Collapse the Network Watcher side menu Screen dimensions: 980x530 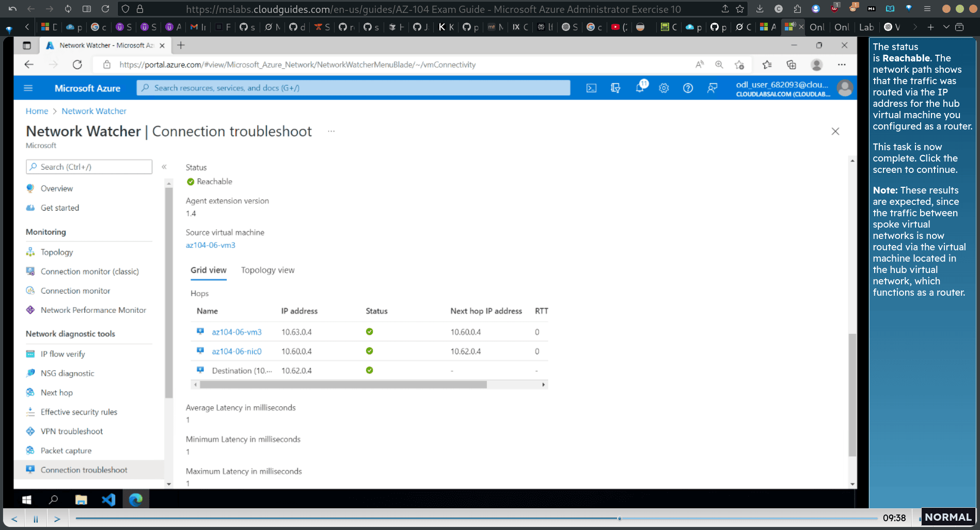(x=164, y=167)
